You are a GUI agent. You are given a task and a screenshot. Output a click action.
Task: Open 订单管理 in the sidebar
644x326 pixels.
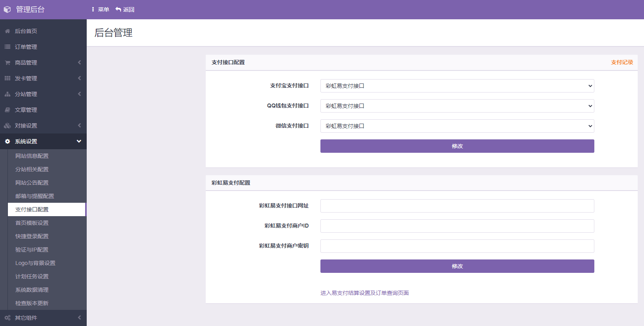pyautogui.click(x=43, y=47)
